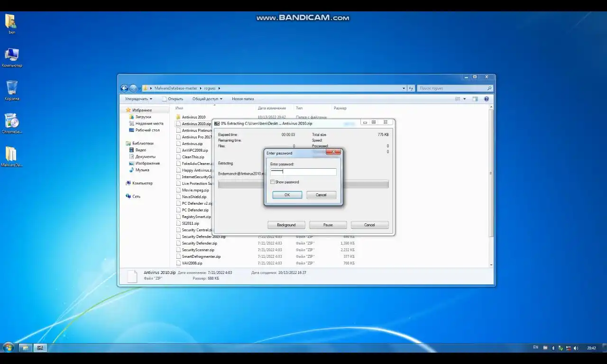Click Новая папка to create a folder

[x=243, y=99]
